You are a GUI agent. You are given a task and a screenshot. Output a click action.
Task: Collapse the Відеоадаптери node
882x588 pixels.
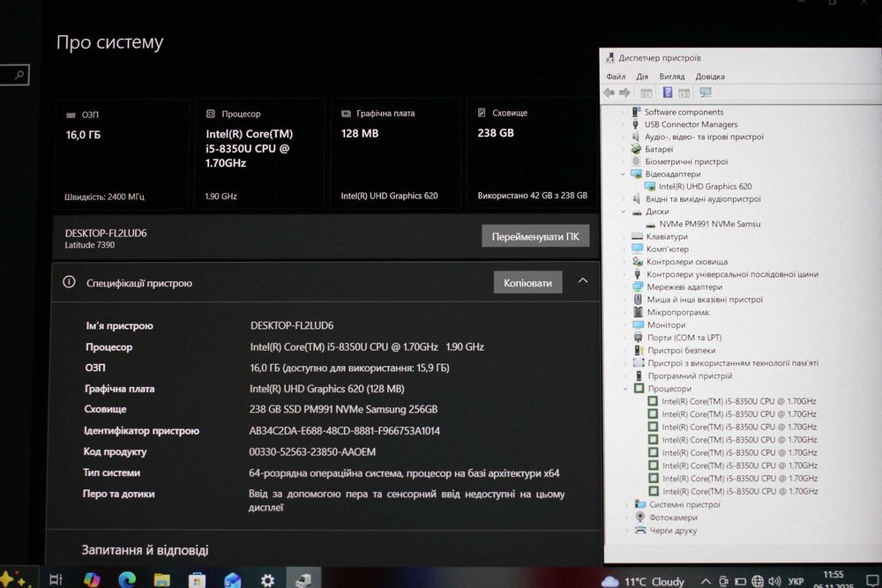623,175
